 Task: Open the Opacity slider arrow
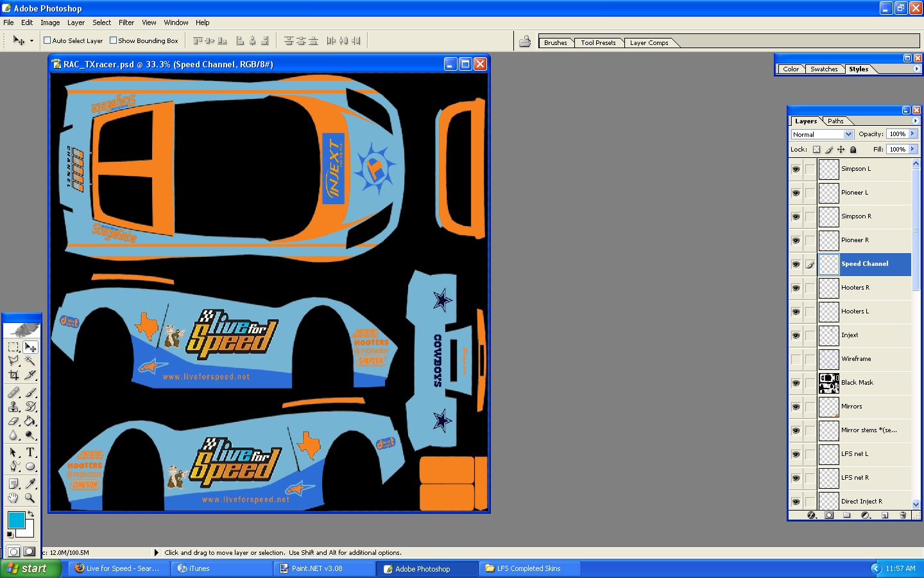[x=912, y=134]
